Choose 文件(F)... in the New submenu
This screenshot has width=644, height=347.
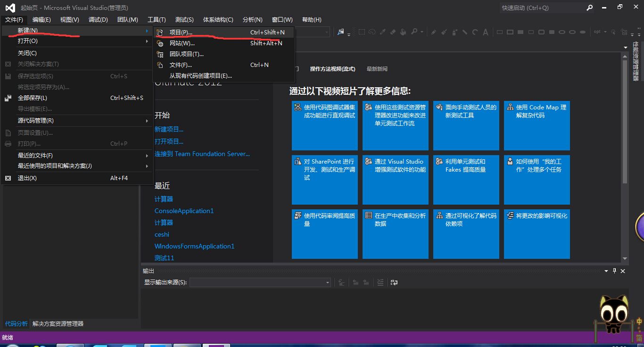tap(224, 65)
